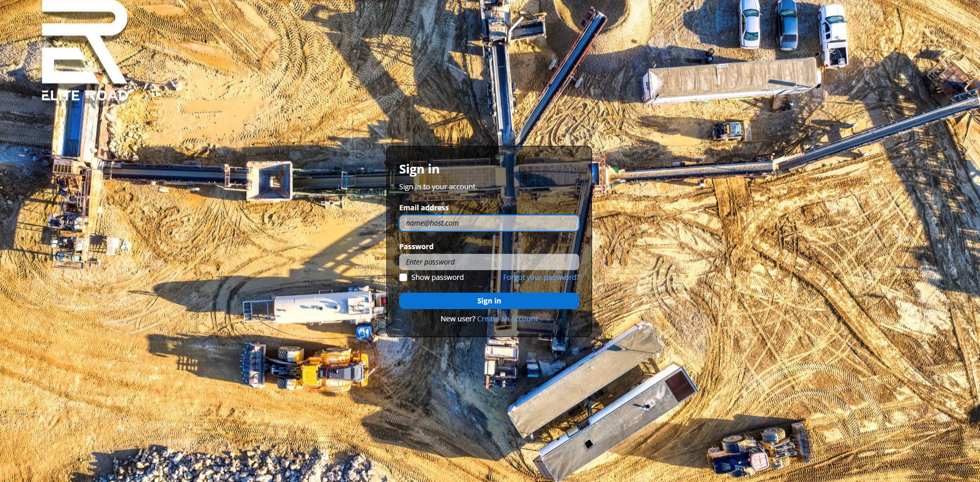Viewport: 980px width, 482px height.
Task: Click the 'Sign in to your account' subtitle
Action: click(438, 187)
